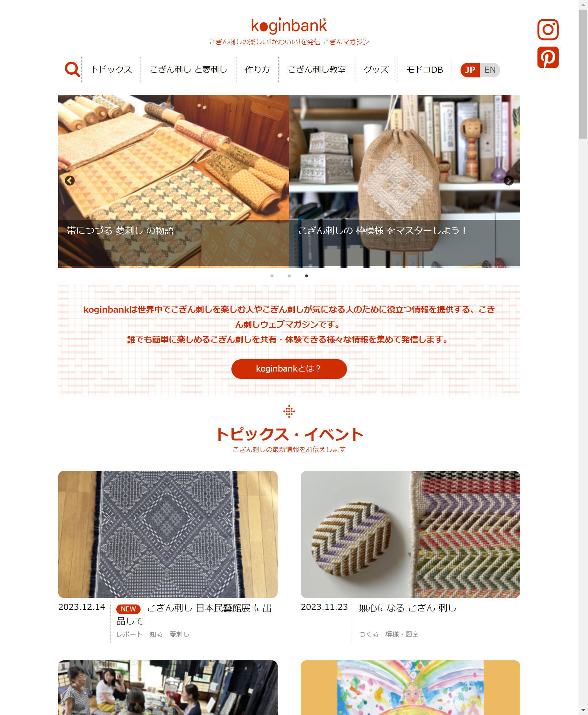Open the Pinterest icon link
Image resolution: width=588 pixels, height=715 pixels.
pyautogui.click(x=548, y=57)
